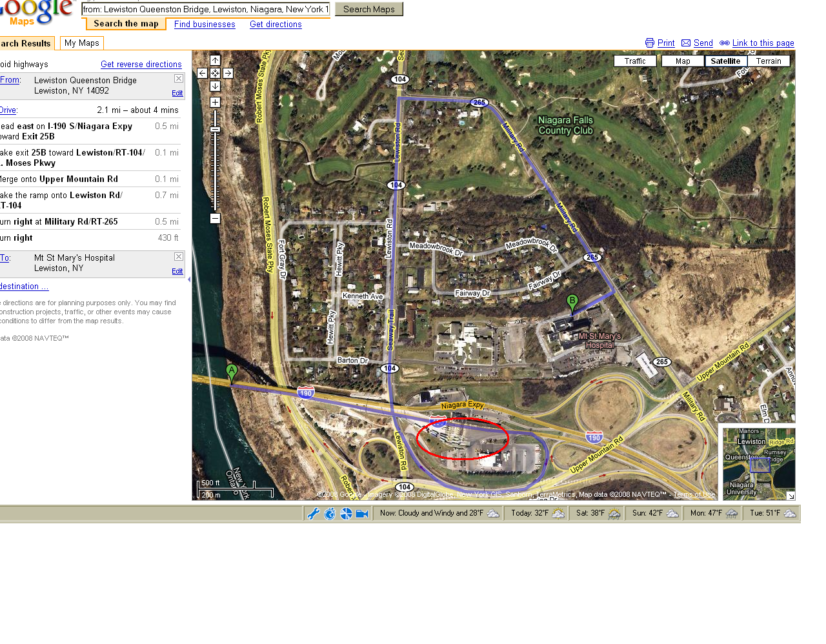Screen dimensions: 826x644
Task: Open the My Maps tab
Action: pyautogui.click(x=82, y=43)
